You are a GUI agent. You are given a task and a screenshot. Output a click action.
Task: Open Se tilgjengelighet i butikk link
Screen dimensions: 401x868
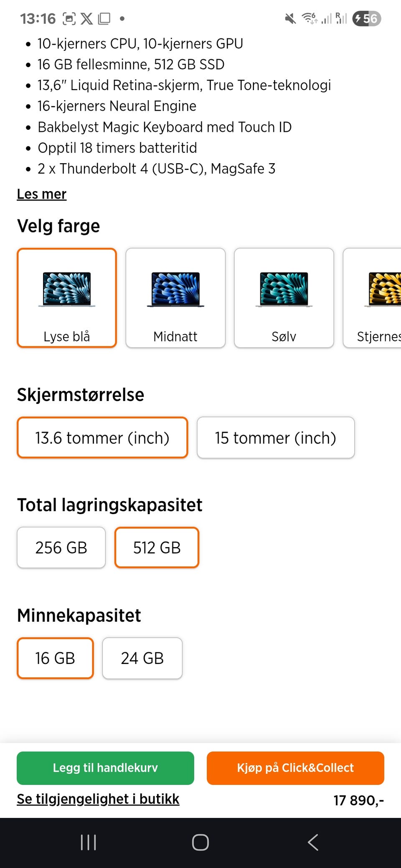click(x=98, y=799)
